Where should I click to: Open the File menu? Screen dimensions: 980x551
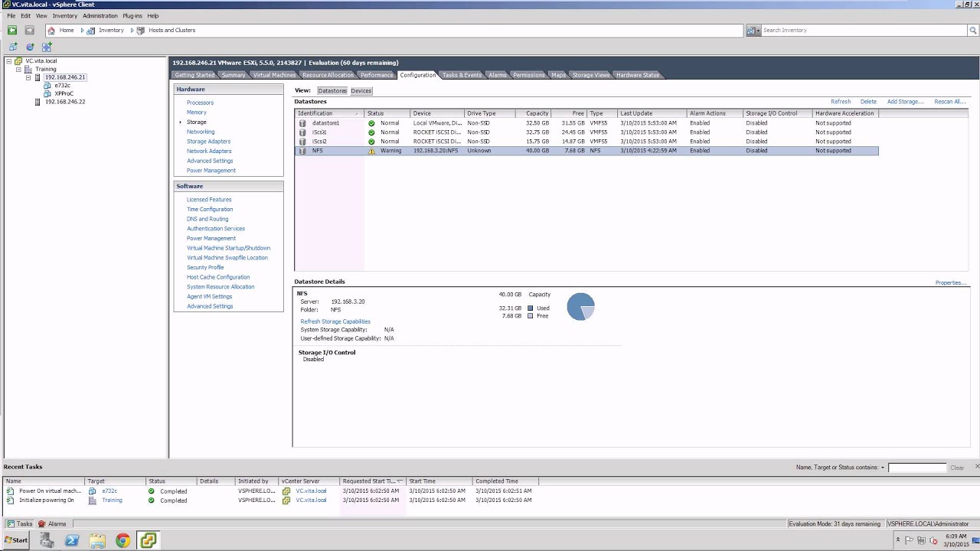point(11,15)
